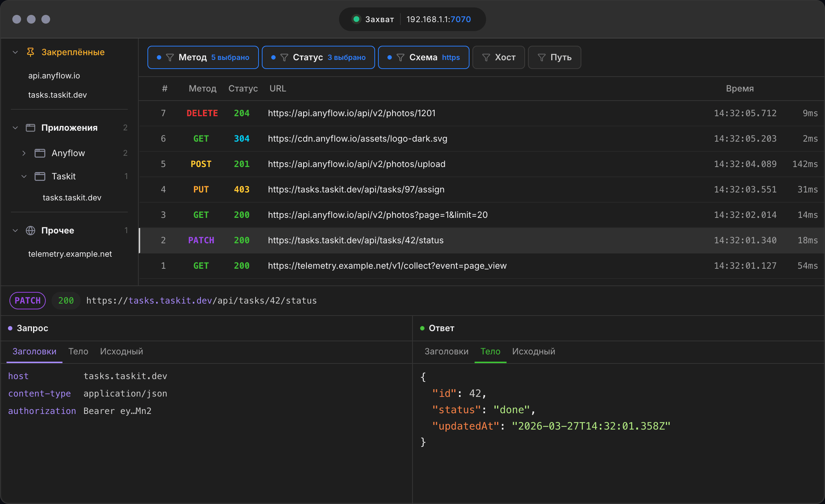Switch to request Тело tab
This screenshot has width=825, height=504.
[78, 351]
